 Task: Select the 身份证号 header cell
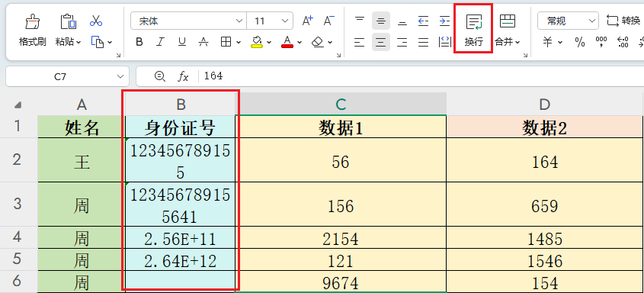click(x=180, y=127)
